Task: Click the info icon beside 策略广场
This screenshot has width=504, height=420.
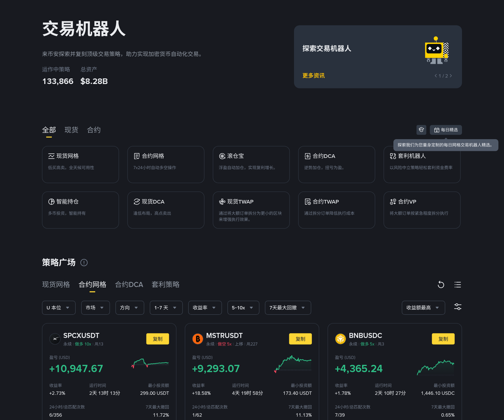Action: click(x=84, y=263)
